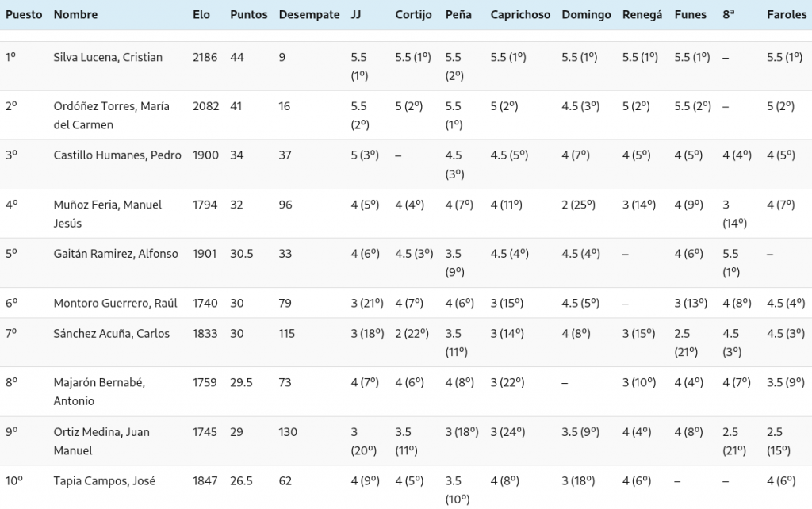Select the Faroles column header
The height and width of the screenshot is (509, 812).
click(x=786, y=15)
